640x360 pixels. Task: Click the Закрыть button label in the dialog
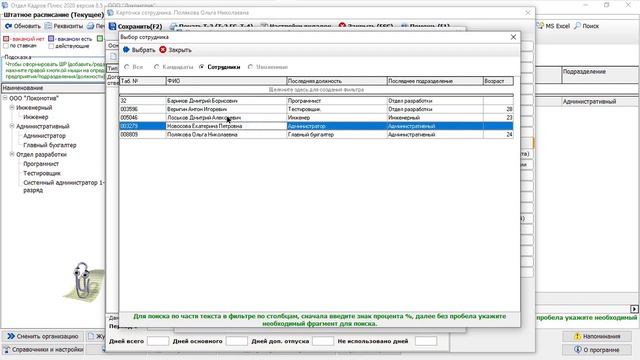(x=180, y=50)
